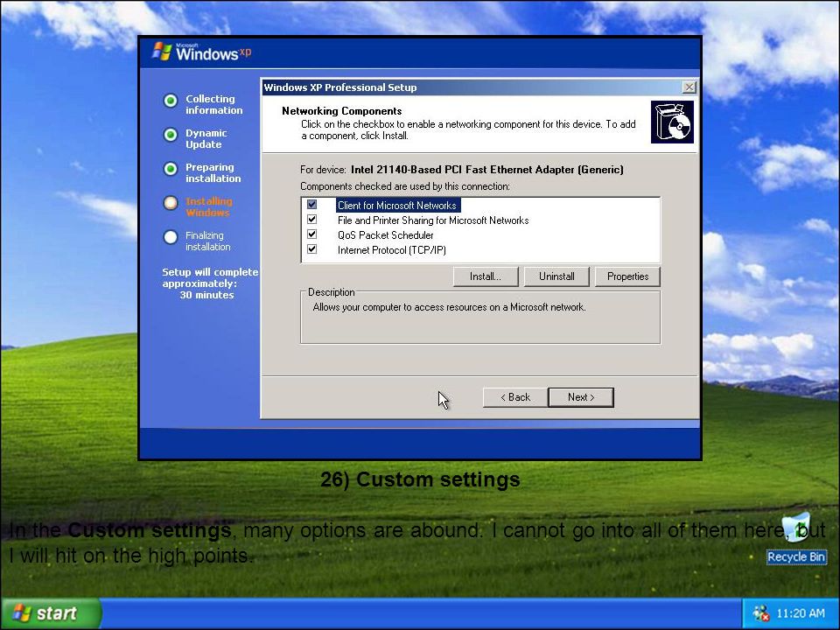Click Installing Windows step indicator
The image size is (840, 630).
click(x=171, y=203)
